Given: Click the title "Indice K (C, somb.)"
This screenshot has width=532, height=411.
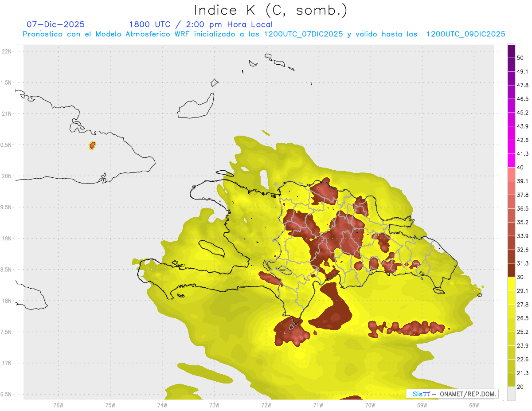Looking at the screenshot, I should point(270,10).
